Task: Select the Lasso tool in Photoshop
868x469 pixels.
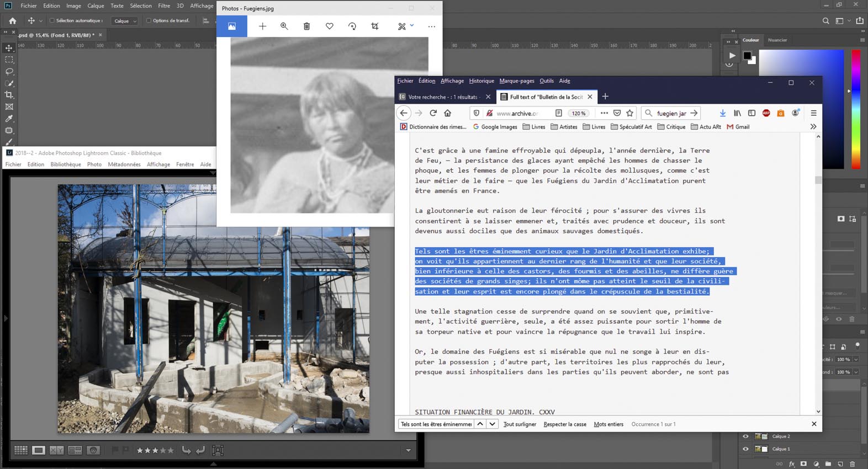Action: [9, 72]
